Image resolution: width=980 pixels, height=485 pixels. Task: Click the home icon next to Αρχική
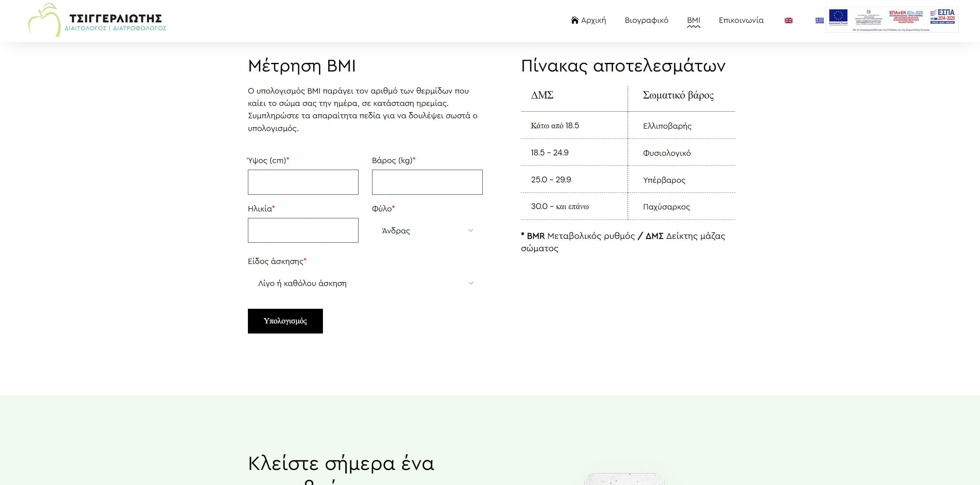574,20
